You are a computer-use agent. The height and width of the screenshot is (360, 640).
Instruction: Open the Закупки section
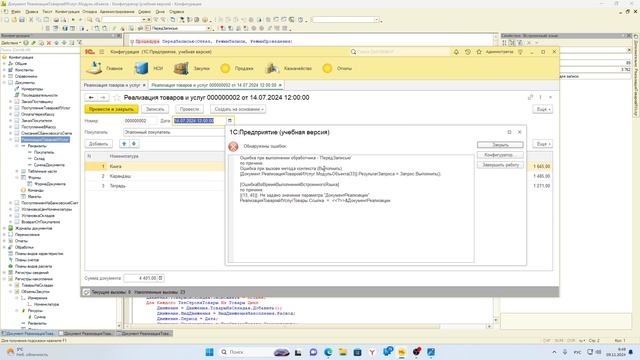click(191, 68)
